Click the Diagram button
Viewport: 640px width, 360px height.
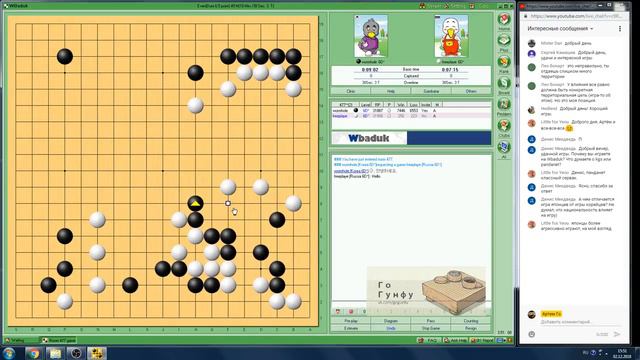click(x=391, y=321)
